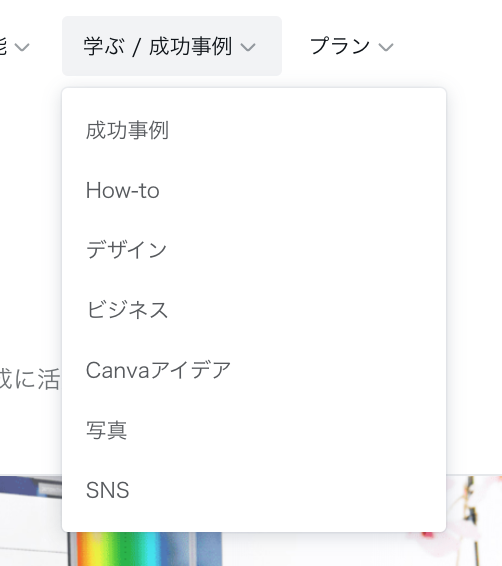The width and height of the screenshot is (502, 566).
Task: Open the flower image at bottom right
Action: pyautogui.click(x=474, y=520)
